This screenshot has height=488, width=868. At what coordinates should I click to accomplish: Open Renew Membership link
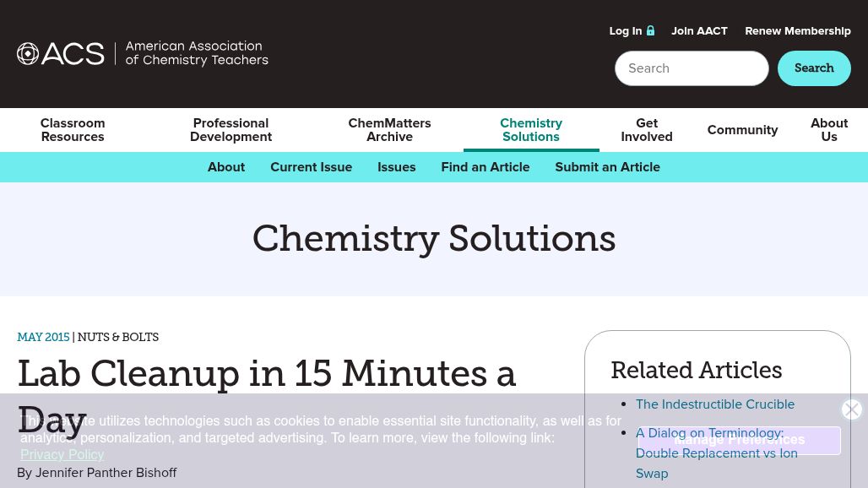(798, 31)
